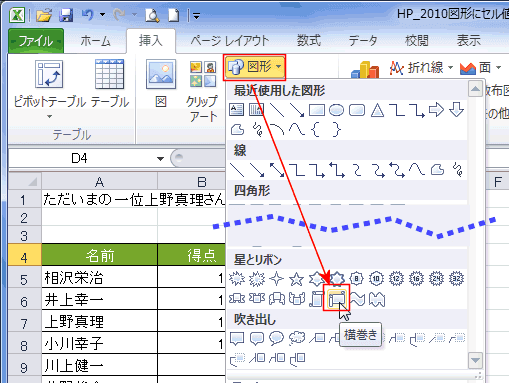Switch to the 表示 tab

[469, 41]
